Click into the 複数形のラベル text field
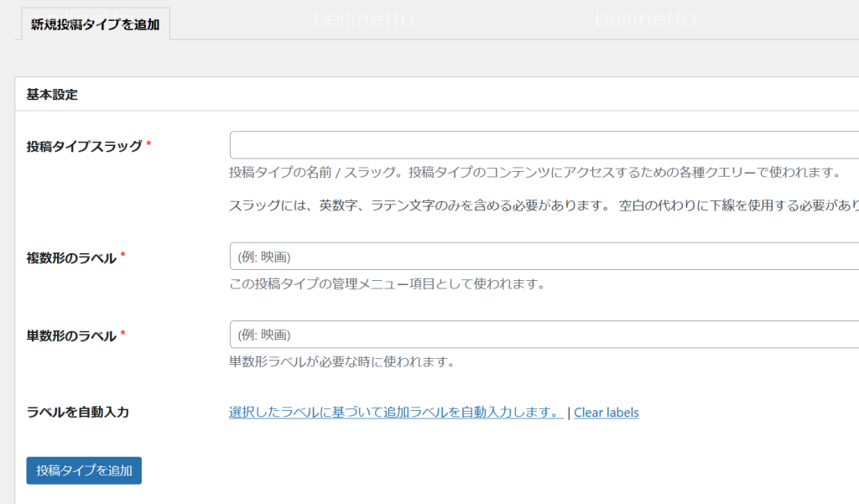The image size is (859, 504). (x=544, y=257)
